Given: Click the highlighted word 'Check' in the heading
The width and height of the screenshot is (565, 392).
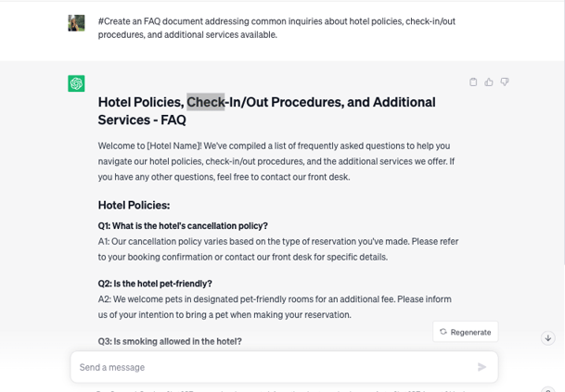Looking at the screenshot, I should 205,102.
